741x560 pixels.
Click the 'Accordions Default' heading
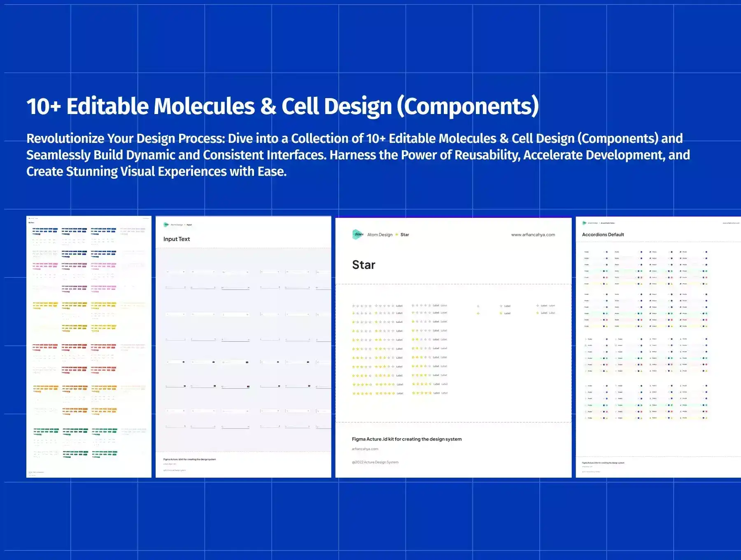pyautogui.click(x=603, y=235)
